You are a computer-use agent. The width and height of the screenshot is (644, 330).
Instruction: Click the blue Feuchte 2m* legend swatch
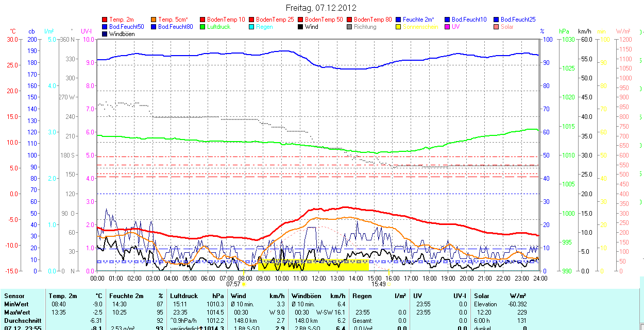[x=399, y=20]
